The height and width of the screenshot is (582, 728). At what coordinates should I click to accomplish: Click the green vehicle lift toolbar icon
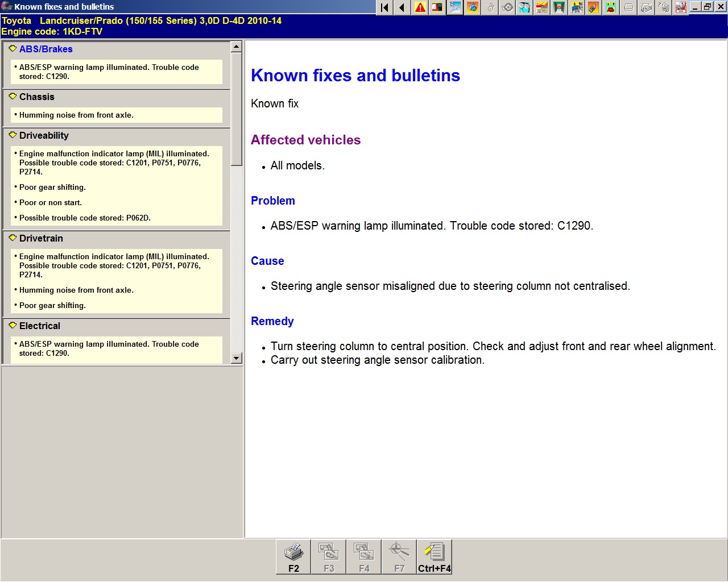click(559, 7)
